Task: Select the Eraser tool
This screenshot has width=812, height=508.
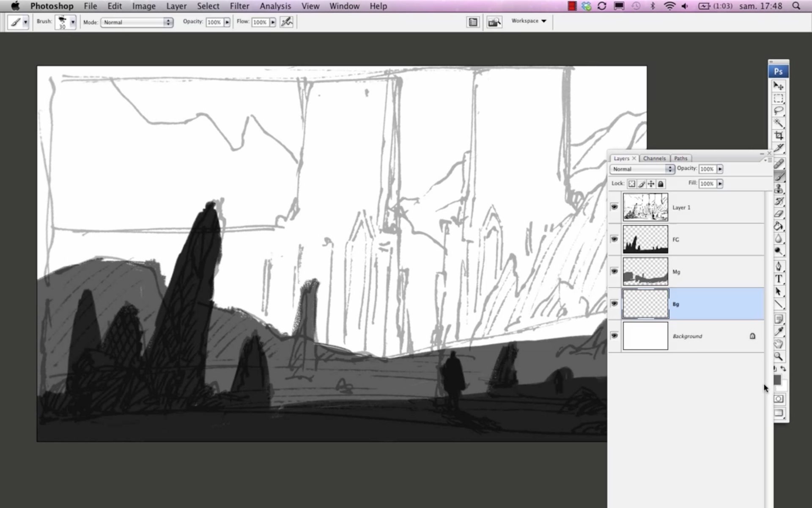Action: (778, 214)
